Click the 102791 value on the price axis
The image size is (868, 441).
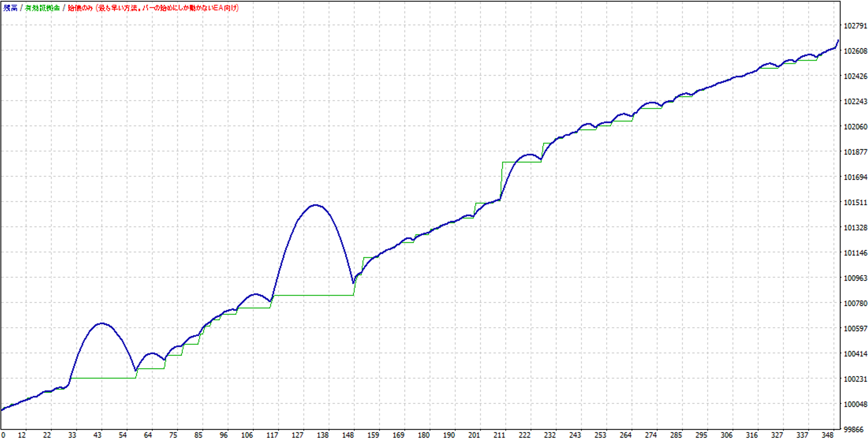coord(855,26)
